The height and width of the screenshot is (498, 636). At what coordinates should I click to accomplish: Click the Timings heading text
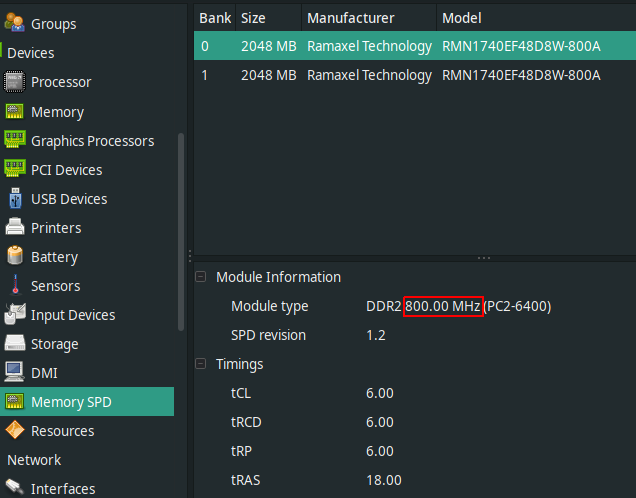(239, 364)
